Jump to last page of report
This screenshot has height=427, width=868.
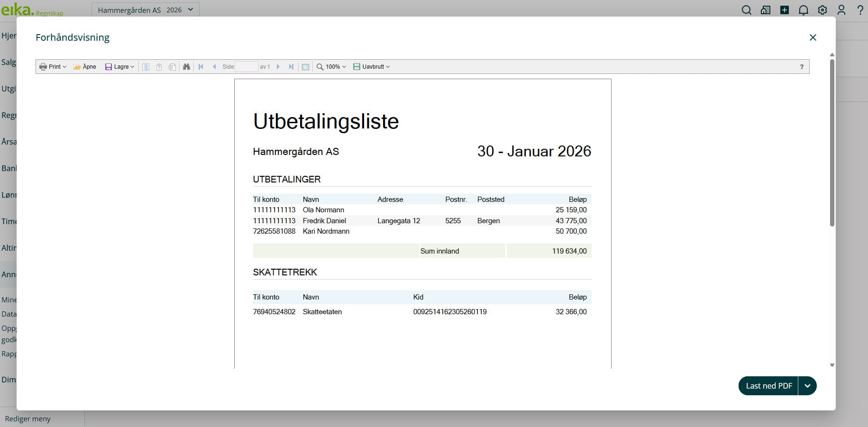click(x=291, y=67)
